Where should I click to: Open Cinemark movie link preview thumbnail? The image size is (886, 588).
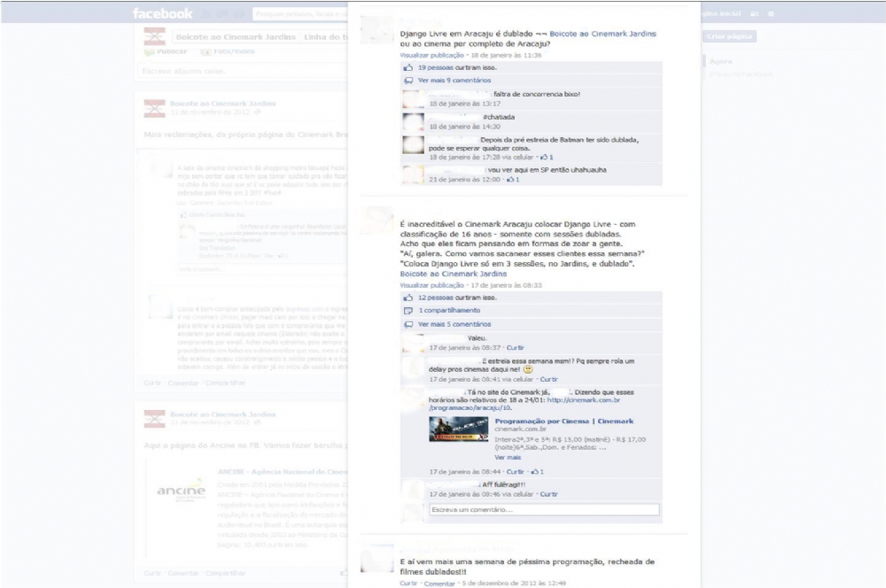click(x=459, y=429)
